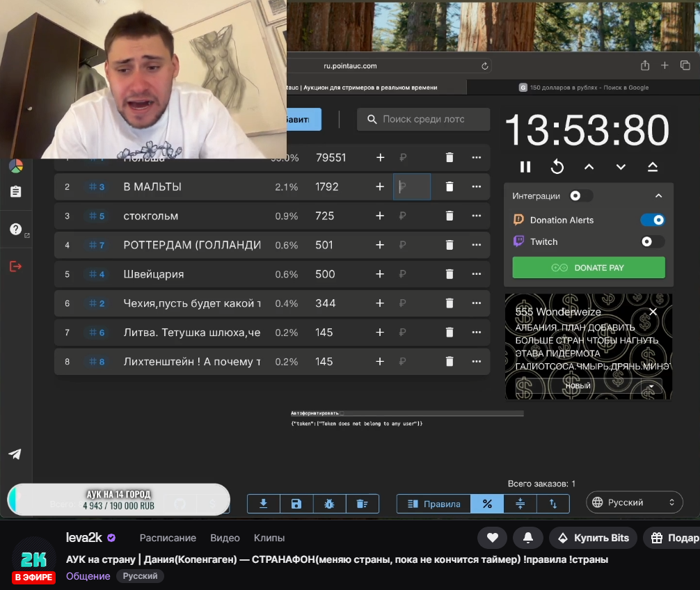The width and height of the screenshot is (700, 590).
Task: Open the Русский language dropdown
Action: pos(635,502)
